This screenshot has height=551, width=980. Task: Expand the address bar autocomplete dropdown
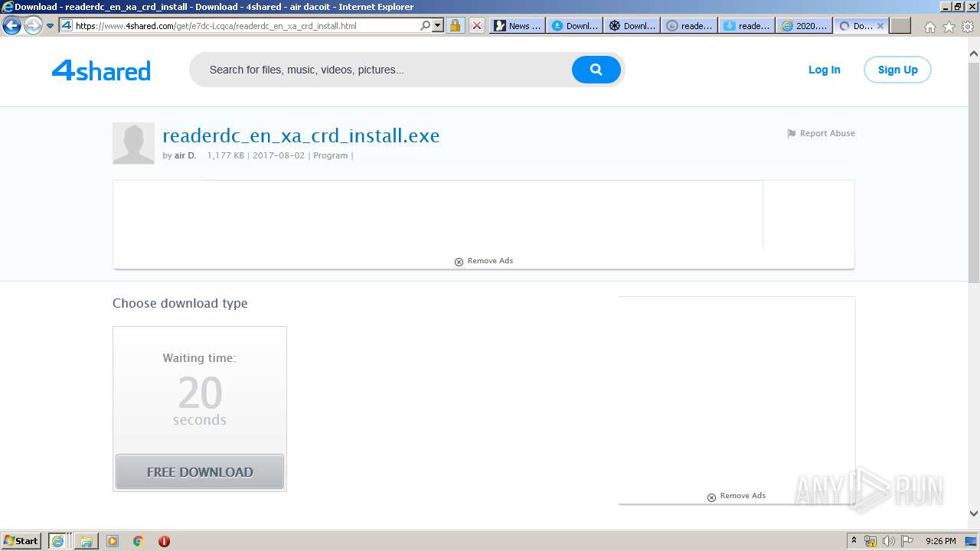[x=438, y=25]
